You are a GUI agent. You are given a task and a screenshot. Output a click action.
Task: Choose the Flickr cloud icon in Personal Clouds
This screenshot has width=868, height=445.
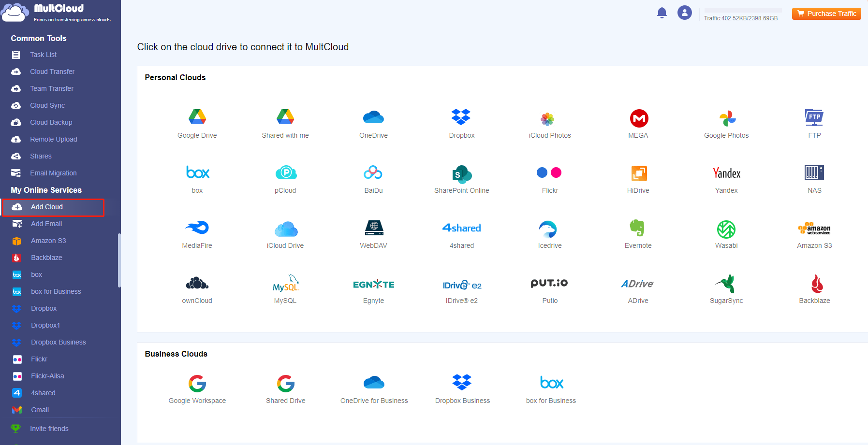click(549, 172)
